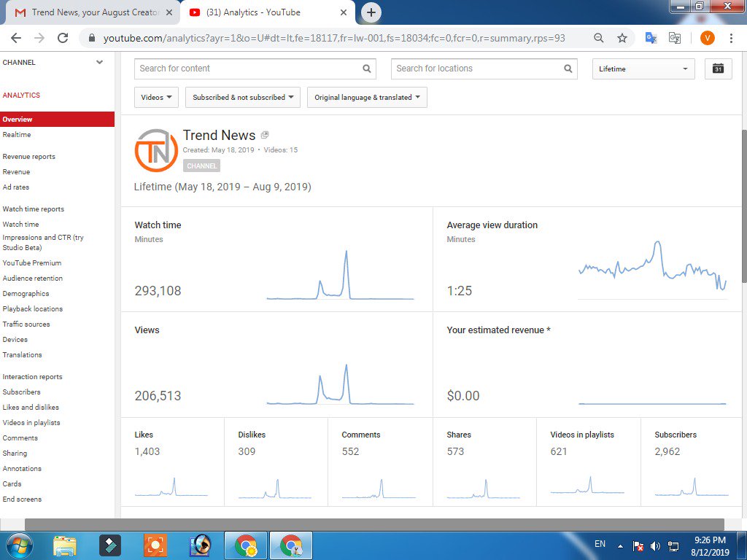Click the browser forward arrow

(39, 38)
